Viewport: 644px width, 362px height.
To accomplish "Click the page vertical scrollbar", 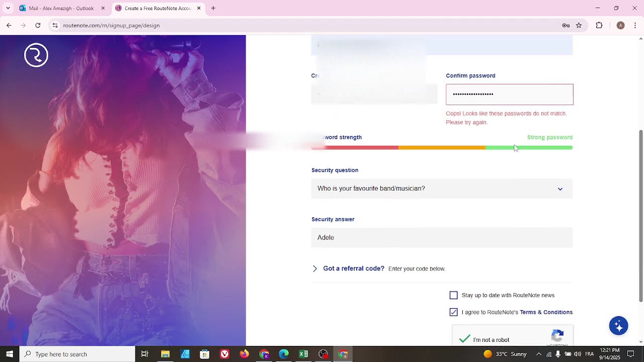I will pos(640,216).
